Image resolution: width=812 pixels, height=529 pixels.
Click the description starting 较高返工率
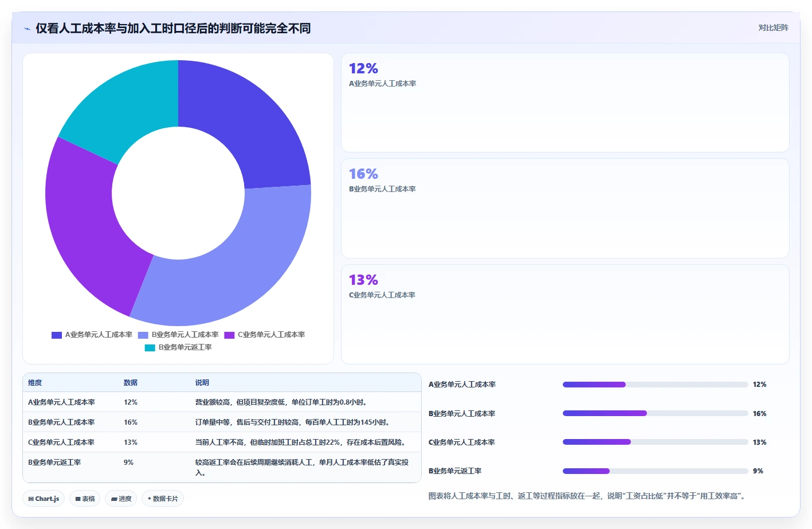pyautogui.click(x=302, y=468)
